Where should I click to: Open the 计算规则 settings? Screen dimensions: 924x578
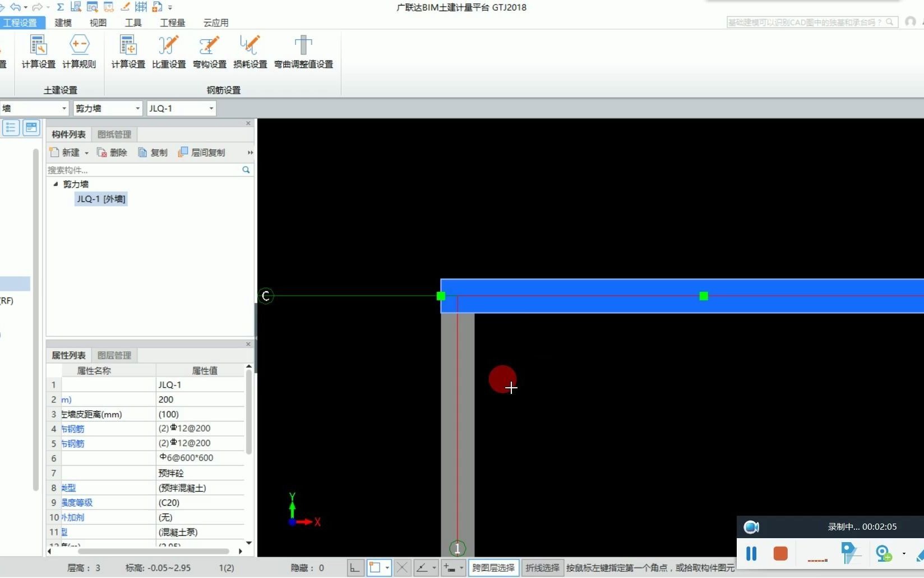pyautogui.click(x=79, y=52)
